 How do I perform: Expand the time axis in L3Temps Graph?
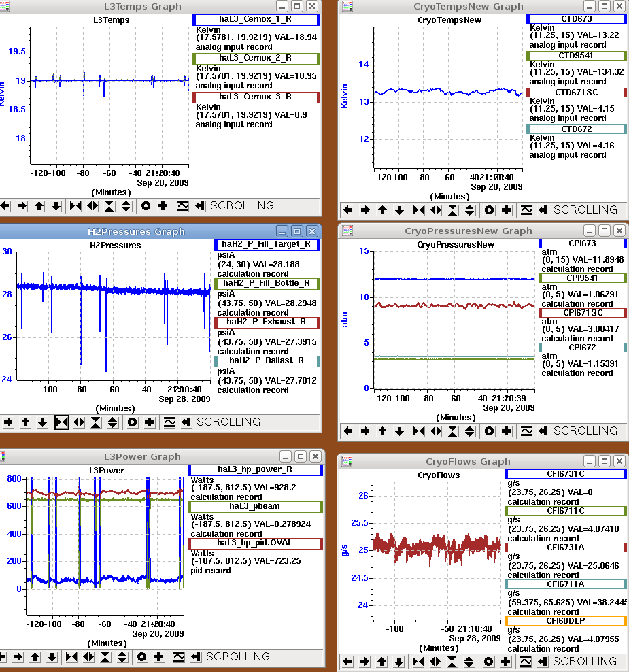point(92,206)
